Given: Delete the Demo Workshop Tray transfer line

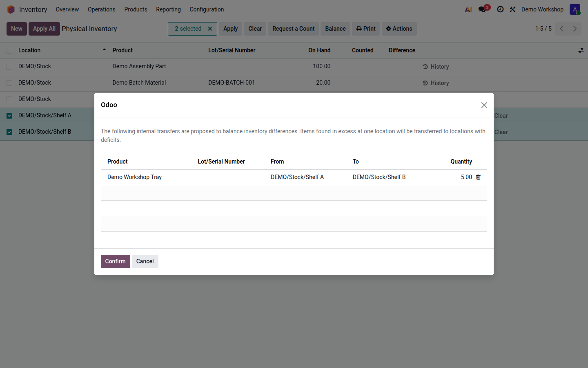Looking at the screenshot, I should 479,177.
